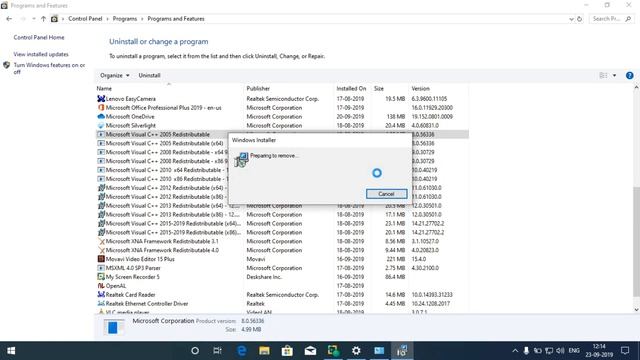Select Microsoft Visual C++ 2013 Redistributable (x86)
The height and width of the screenshot is (360, 640).
coord(282,215)
